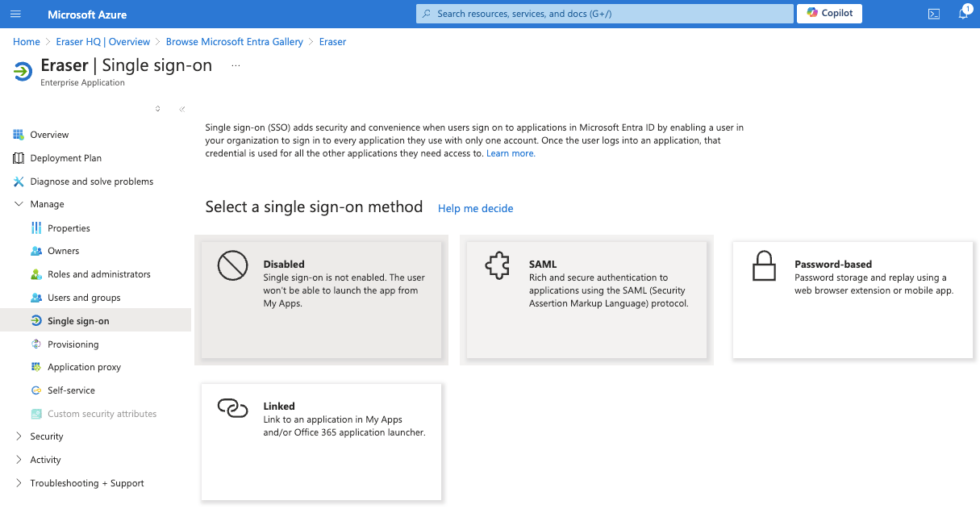Screen dimensions: 980x513
Task: Click the Eraser application logo icon
Action: tap(23, 71)
